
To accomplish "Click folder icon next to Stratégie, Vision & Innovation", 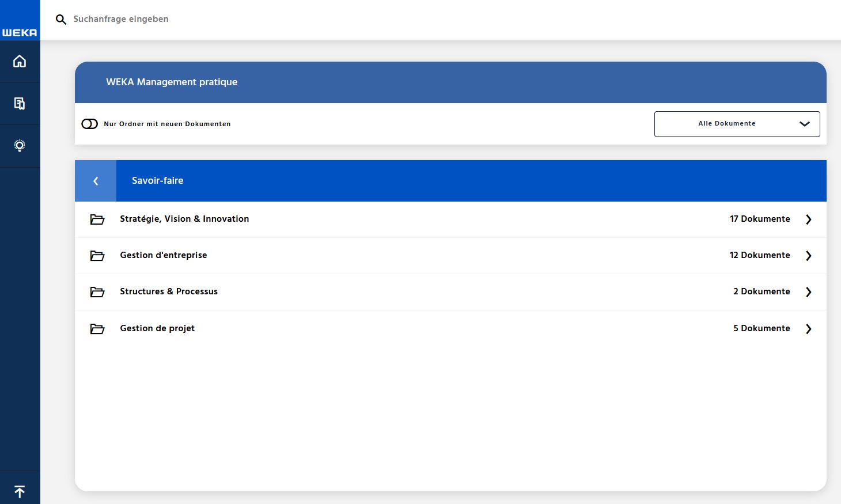I will 97,219.
